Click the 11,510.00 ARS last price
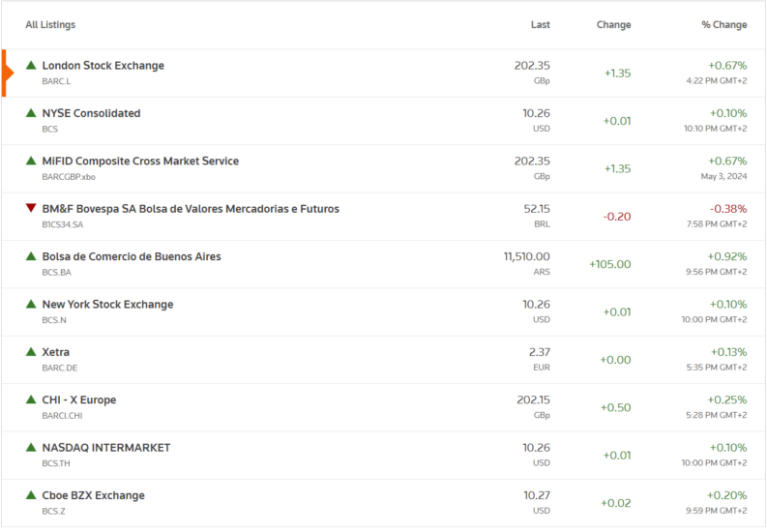The width and height of the screenshot is (767, 532). coord(526,257)
